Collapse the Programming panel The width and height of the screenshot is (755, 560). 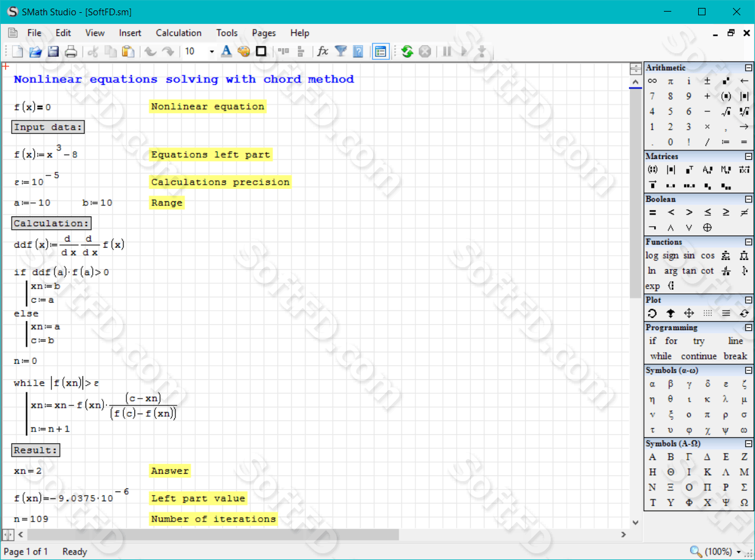(748, 328)
